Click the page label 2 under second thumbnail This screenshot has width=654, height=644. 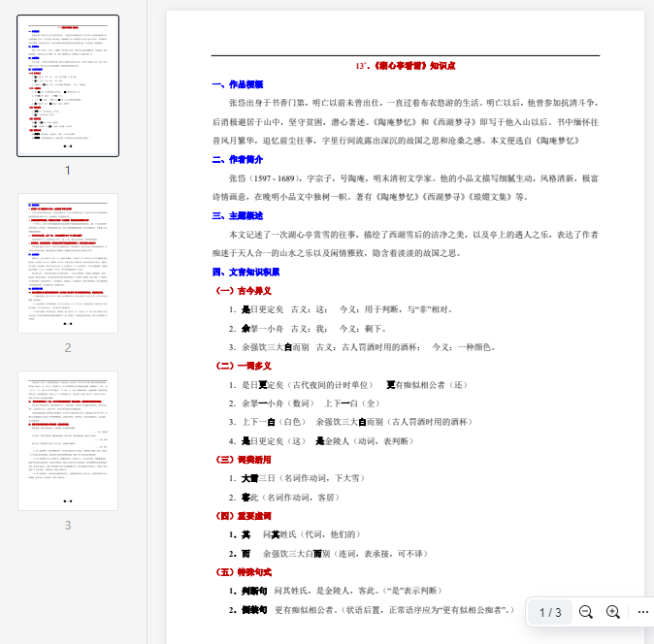[68, 347]
